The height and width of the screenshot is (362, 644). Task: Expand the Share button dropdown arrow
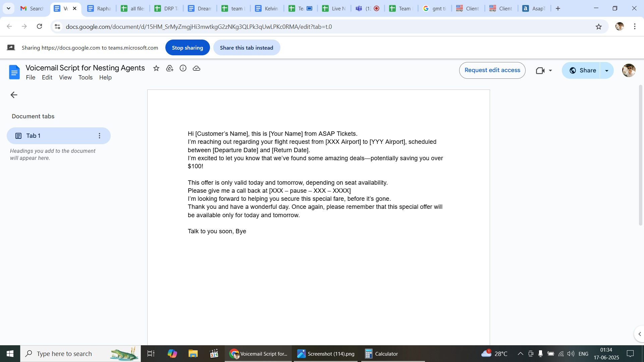[607, 71]
